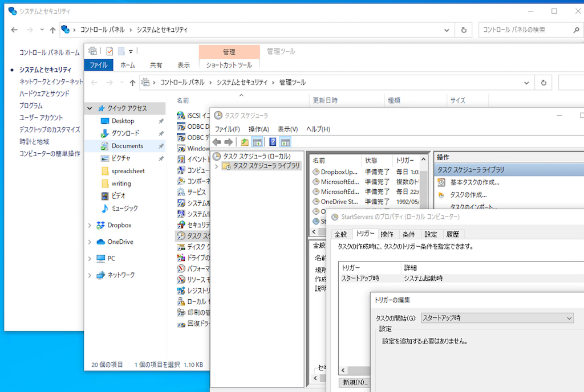Click the new folder icon in Explorer quick toolbar
The image size is (584, 392).
tap(121, 51)
